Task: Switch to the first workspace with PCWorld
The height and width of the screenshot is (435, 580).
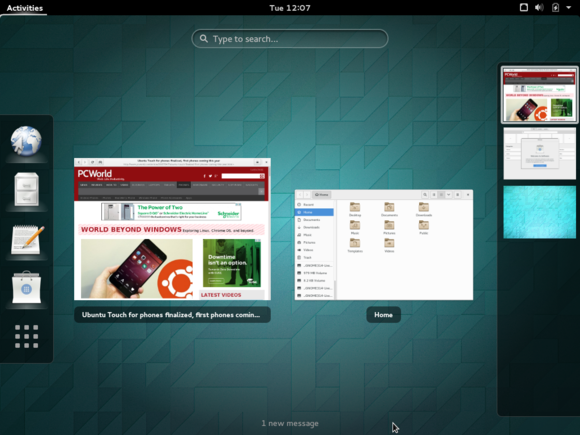Action: [539, 95]
